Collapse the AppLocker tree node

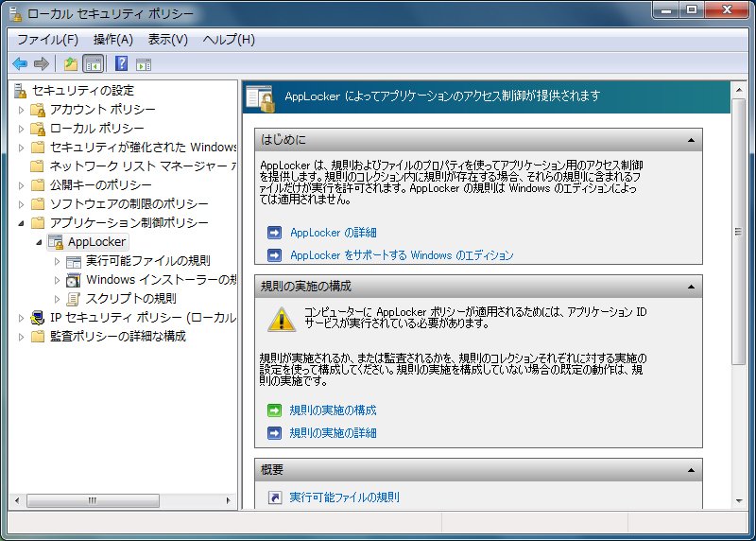coord(39,242)
